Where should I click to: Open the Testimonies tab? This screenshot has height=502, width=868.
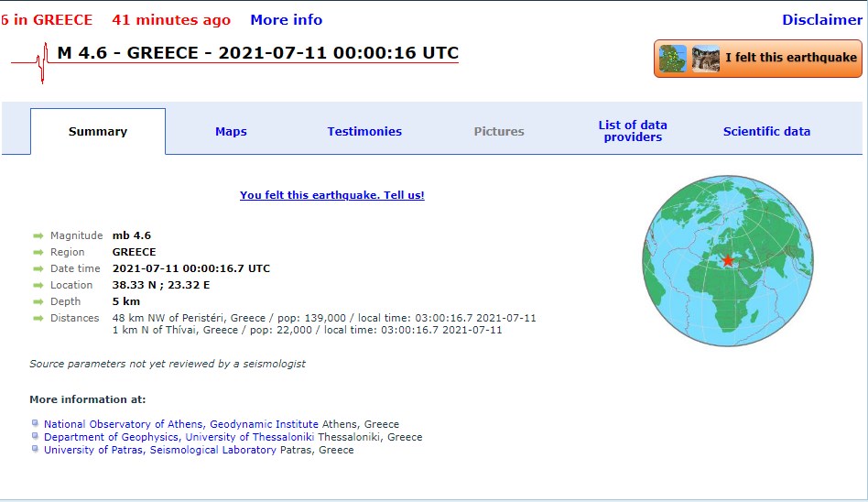(364, 131)
